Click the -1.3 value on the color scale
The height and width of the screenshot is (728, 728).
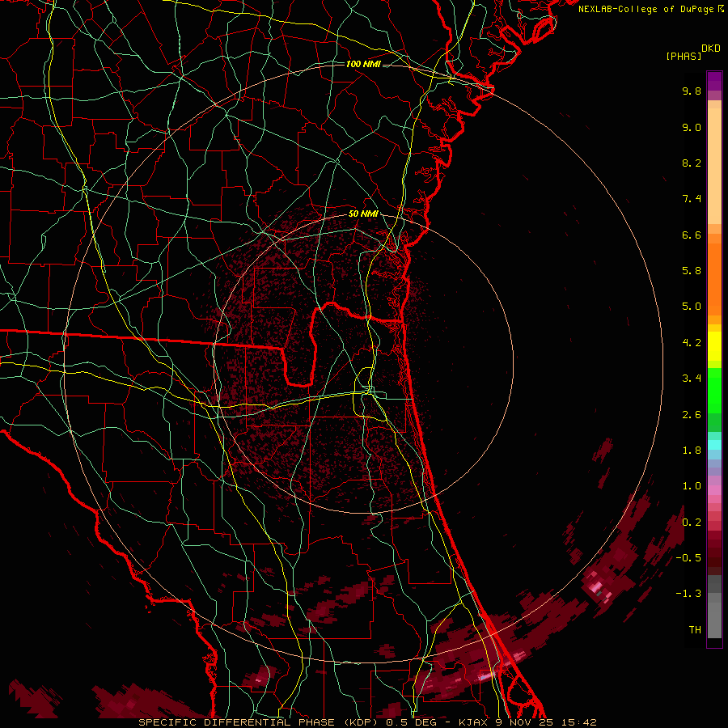(x=688, y=595)
